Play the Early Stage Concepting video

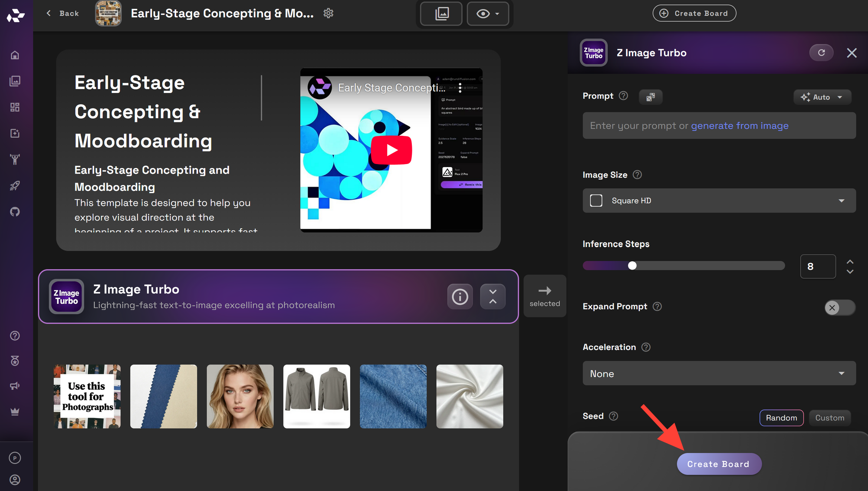[391, 150]
